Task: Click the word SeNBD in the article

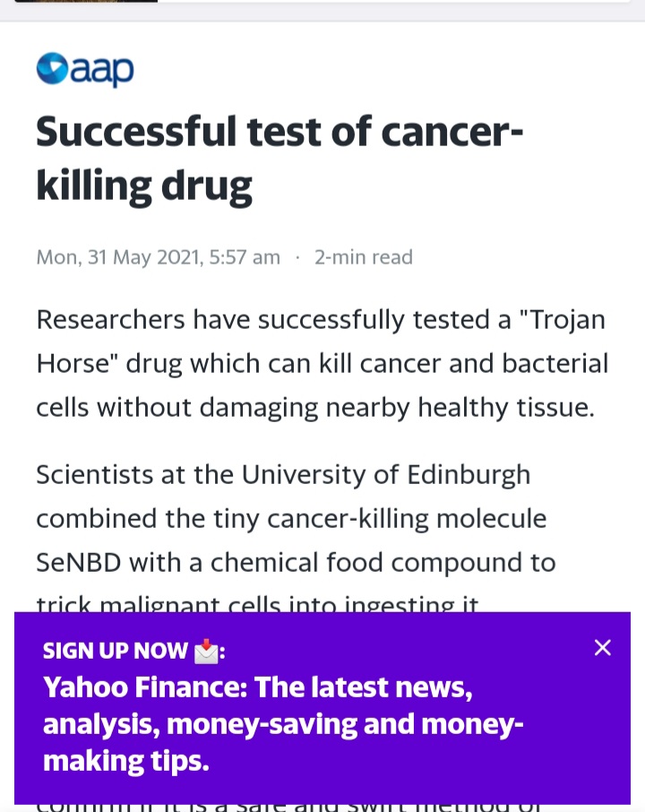Action: point(79,562)
